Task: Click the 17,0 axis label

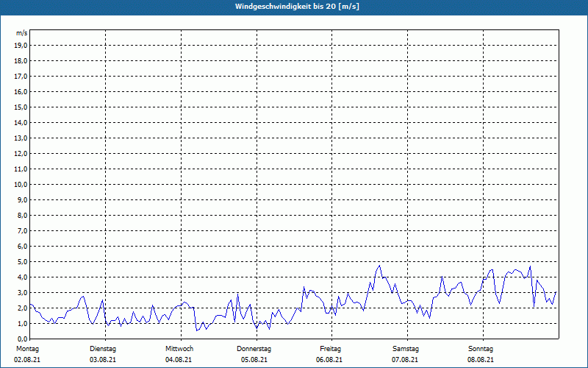Action: tap(21, 77)
